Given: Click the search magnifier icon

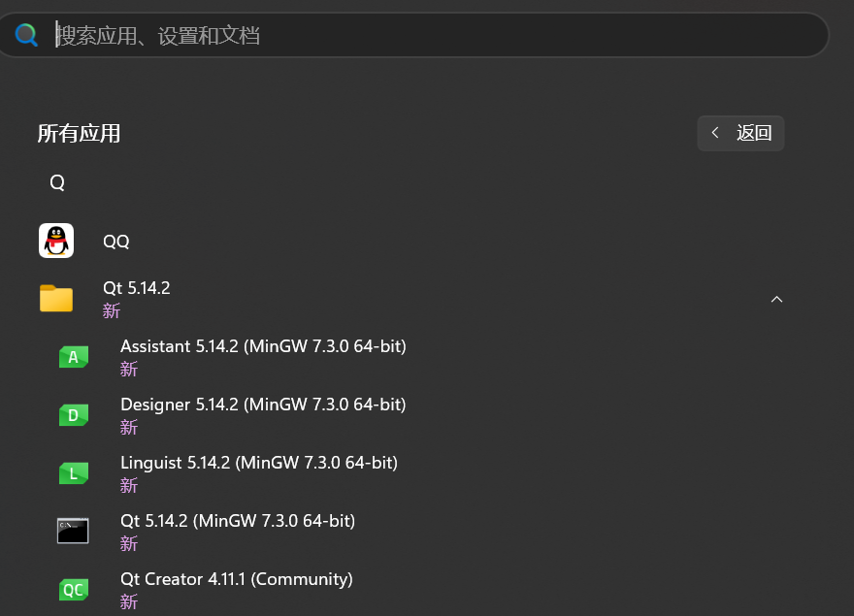Looking at the screenshot, I should 26,36.
